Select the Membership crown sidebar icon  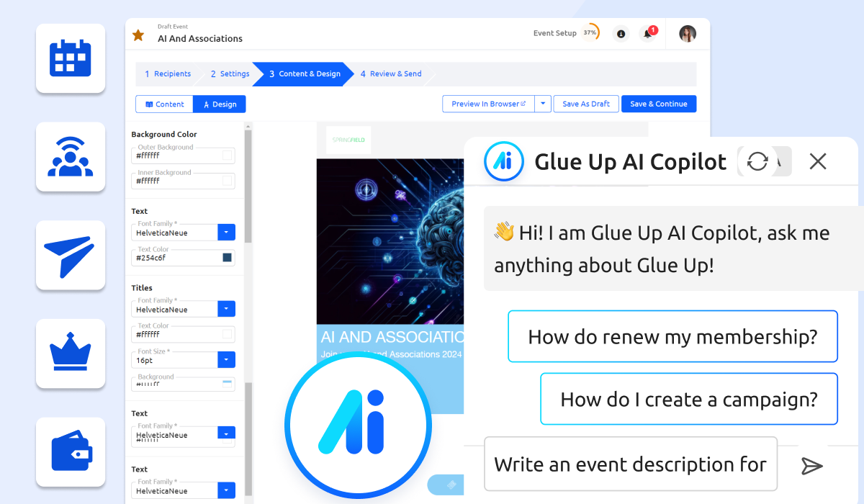click(x=70, y=354)
